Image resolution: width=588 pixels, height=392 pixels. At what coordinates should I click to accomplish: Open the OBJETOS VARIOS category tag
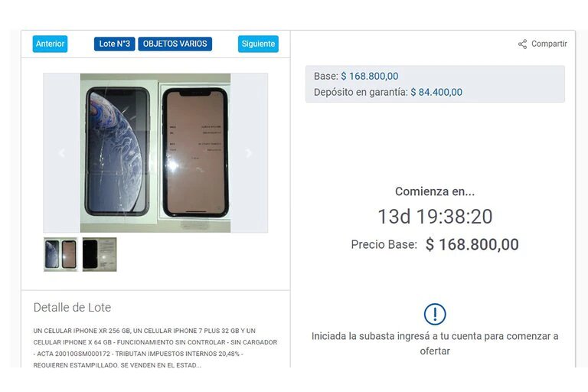(x=175, y=44)
